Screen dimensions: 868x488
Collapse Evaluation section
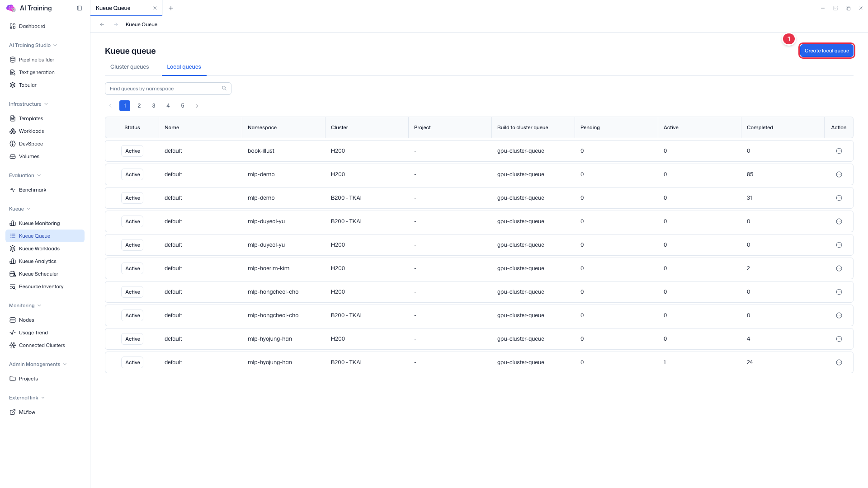point(25,175)
